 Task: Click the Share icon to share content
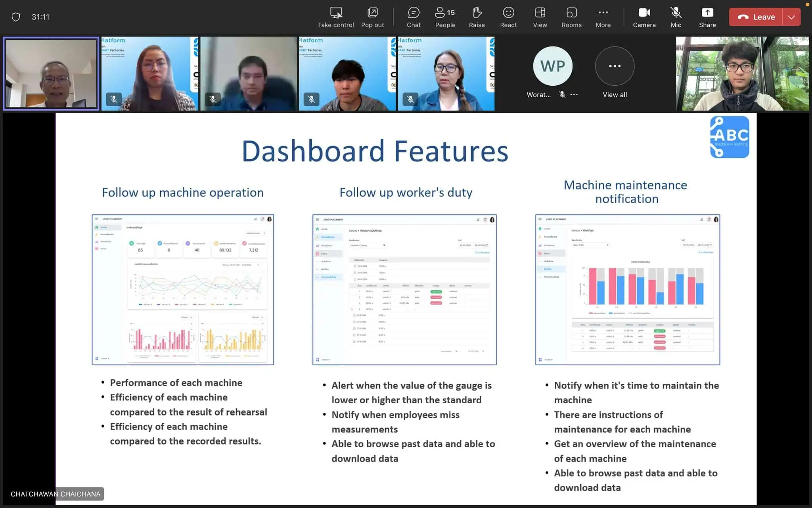click(x=707, y=17)
